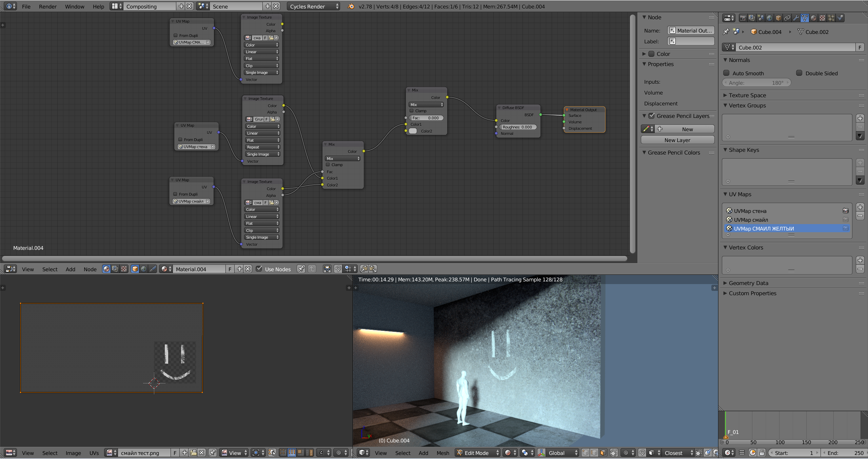Enable the Auto Smooth checkbox
Image resolution: width=868 pixels, height=459 pixels.
click(726, 73)
